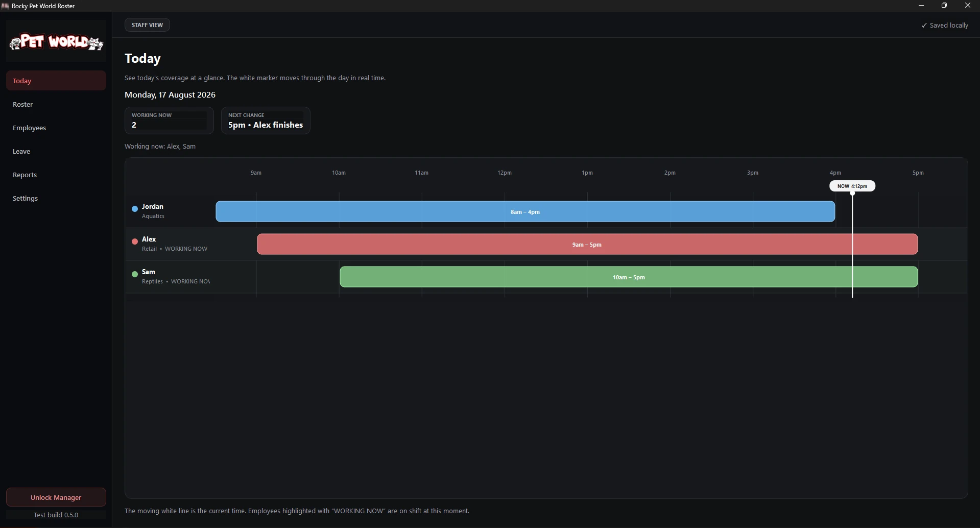Screen dimensions: 980x528
Task: Click Jordan's name in the timeline
Action: point(153,206)
